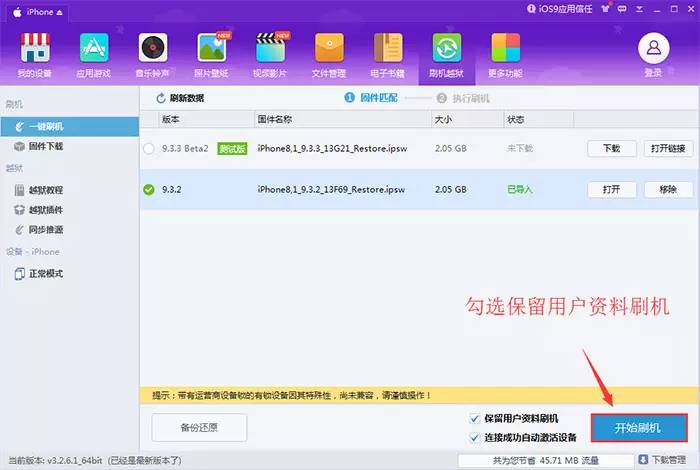The height and width of the screenshot is (470, 700).
Task: Open 更多功能 more functions section
Action: (x=505, y=55)
